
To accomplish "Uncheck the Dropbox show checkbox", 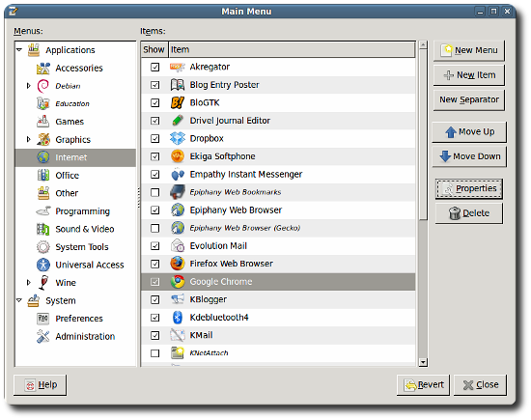I will (x=155, y=138).
